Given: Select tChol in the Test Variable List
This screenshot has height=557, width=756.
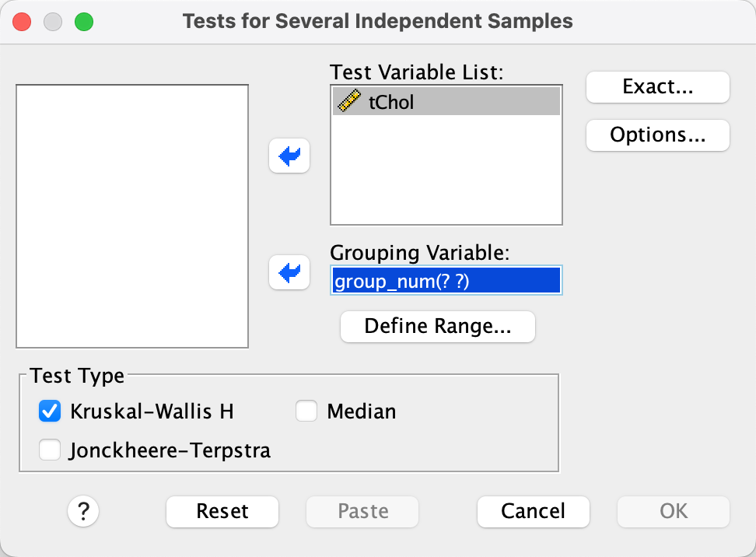Looking at the screenshot, I should click(x=446, y=102).
